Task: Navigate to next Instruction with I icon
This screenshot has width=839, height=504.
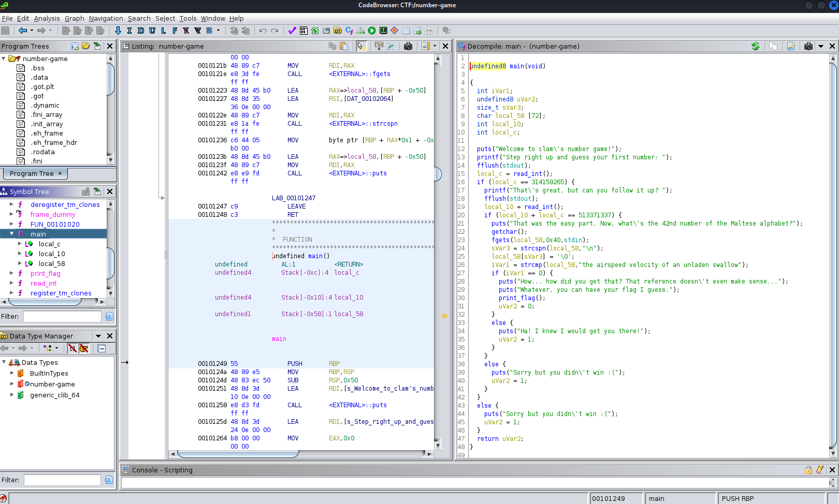Action: point(129,31)
